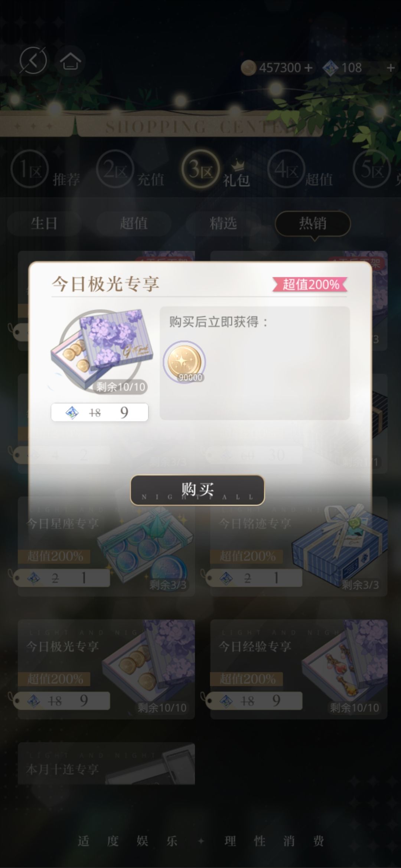
Task: Tap the 超值200% pink ribbon badge
Action: 310,284
